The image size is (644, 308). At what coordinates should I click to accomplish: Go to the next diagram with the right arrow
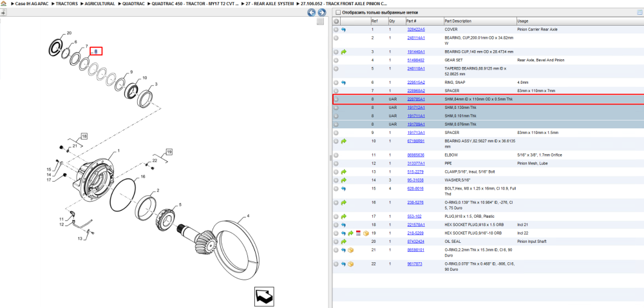[x=321, y=13]
